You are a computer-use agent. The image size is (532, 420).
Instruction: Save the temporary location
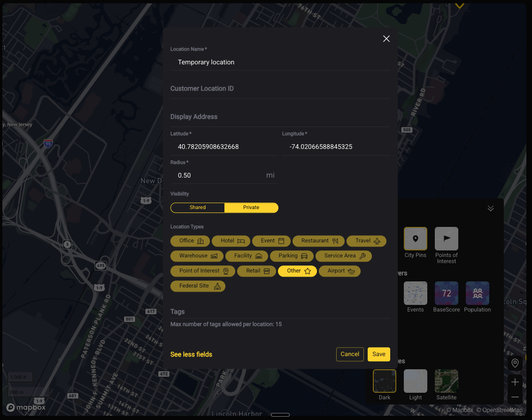click(x=378, y=354)
